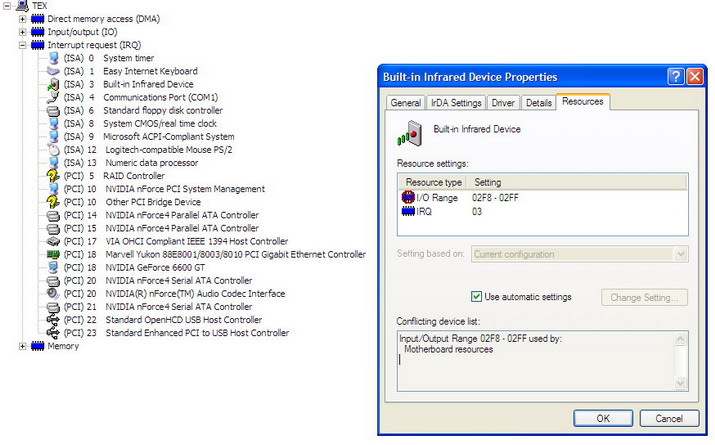Click the dialog's help question mark button
This screenshot has width=715, height=445.
pos(675,77)
